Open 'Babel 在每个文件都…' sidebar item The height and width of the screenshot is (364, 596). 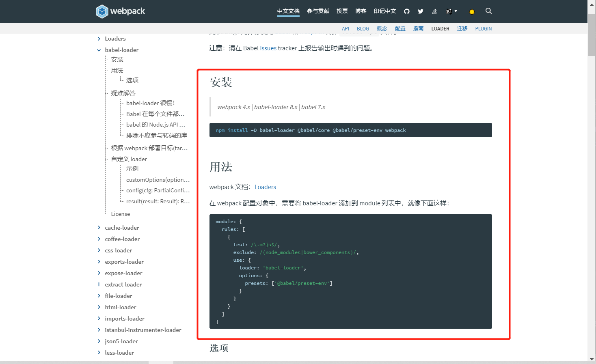click(155, 114)
